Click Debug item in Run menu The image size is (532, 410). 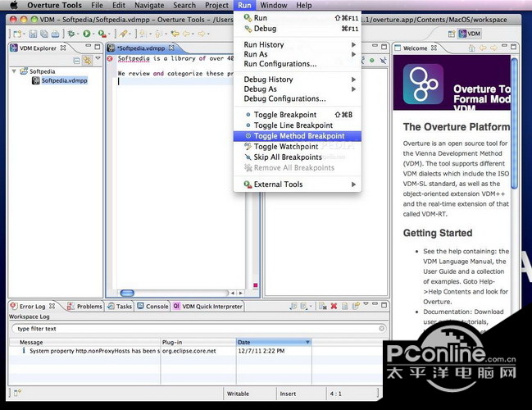coord(298,29)
